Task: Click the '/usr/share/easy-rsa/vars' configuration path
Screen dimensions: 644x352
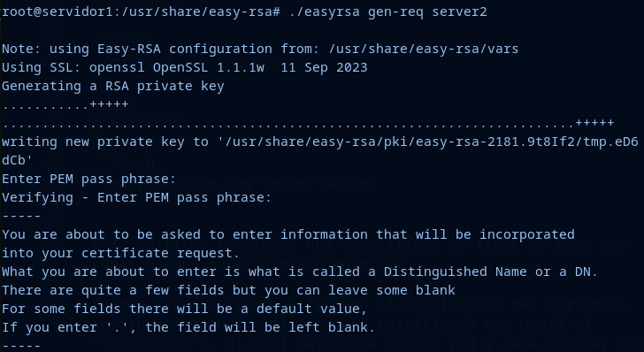Action: click(x=424, y=49)
